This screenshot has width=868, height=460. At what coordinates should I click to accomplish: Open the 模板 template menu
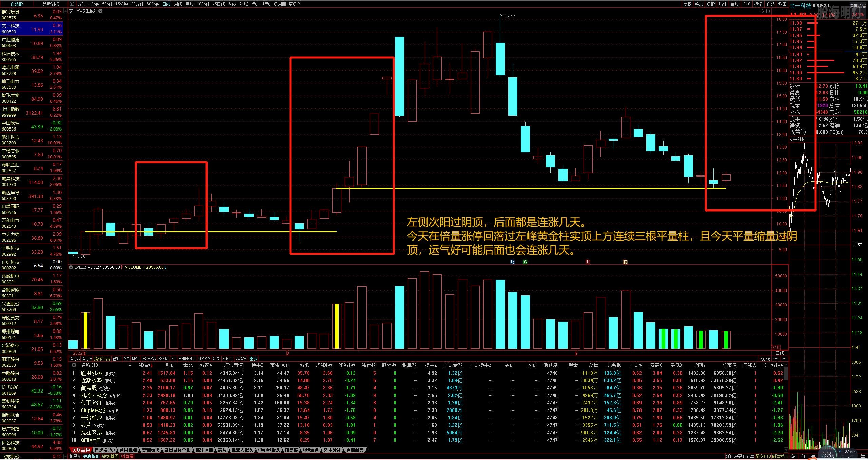(x=765, y=358)
